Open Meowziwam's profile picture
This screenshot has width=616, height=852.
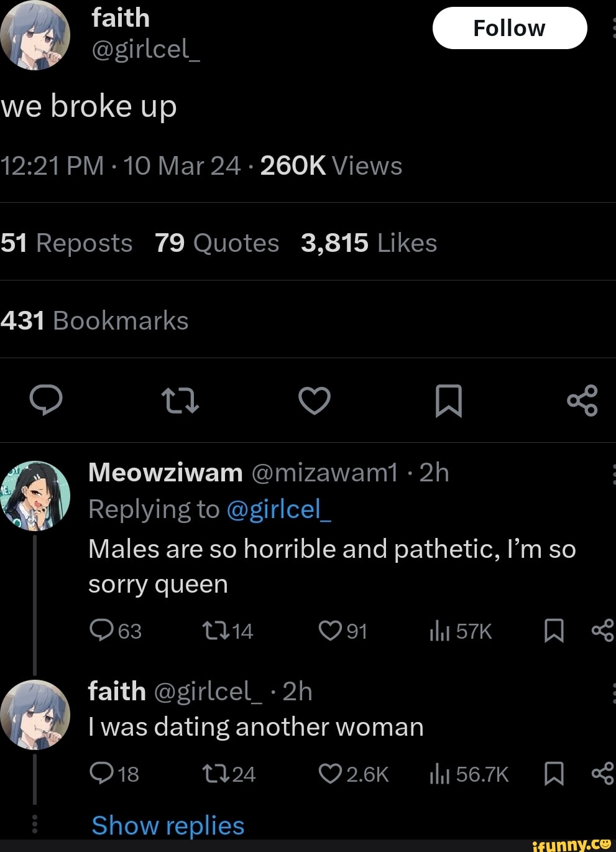pos(35,496)
